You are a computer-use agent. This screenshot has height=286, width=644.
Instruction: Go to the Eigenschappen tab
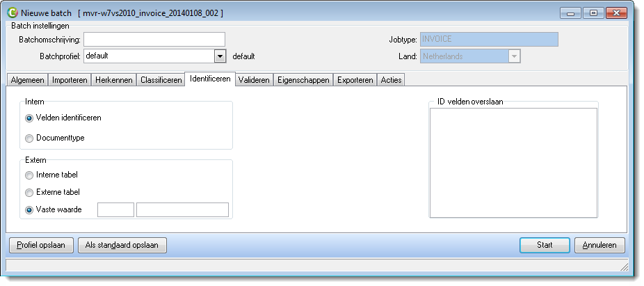[x=303, y=80]
